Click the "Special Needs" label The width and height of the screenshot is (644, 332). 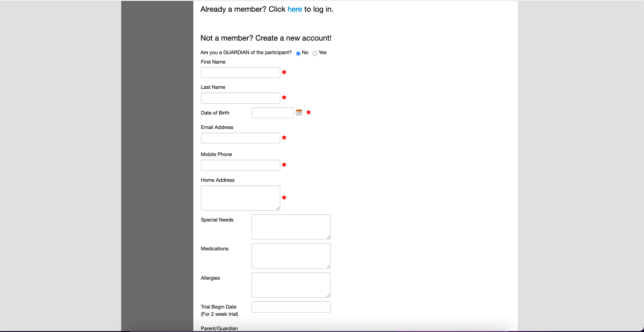pyautogui.click(x=217, y=220)
